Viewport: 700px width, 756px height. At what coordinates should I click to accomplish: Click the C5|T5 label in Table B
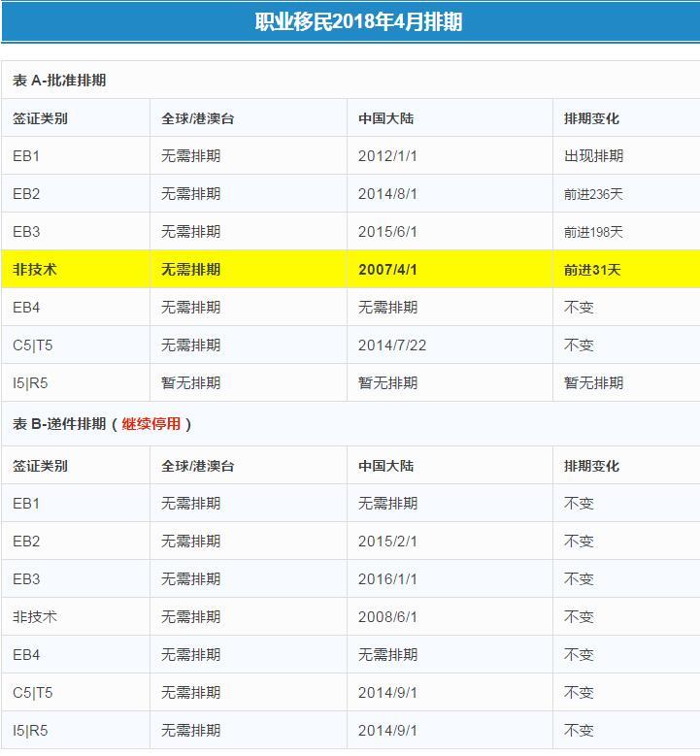click(x=32, y=692)
